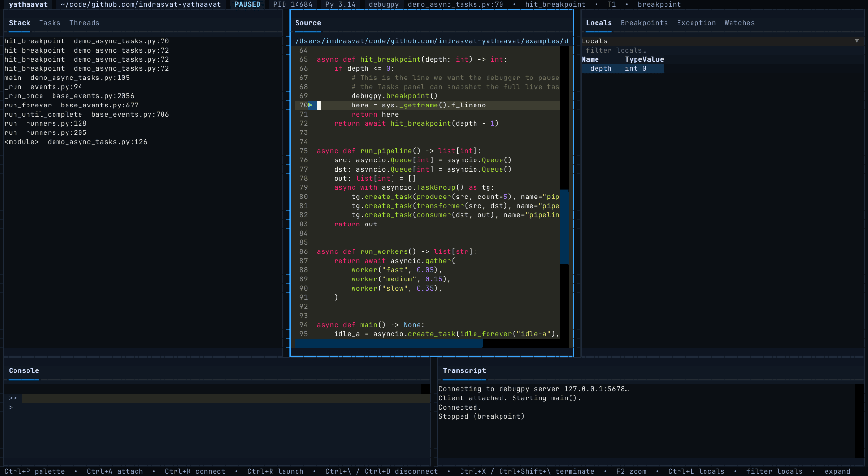This screenshot has width=868, height=476.
Task: Click the Transcript panel title
Action: pos(464,370)
